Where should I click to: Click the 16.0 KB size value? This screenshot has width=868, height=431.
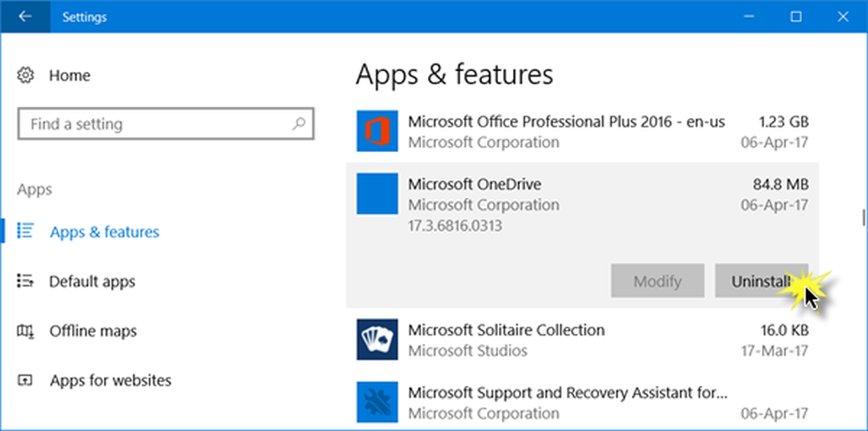[785, 331]
